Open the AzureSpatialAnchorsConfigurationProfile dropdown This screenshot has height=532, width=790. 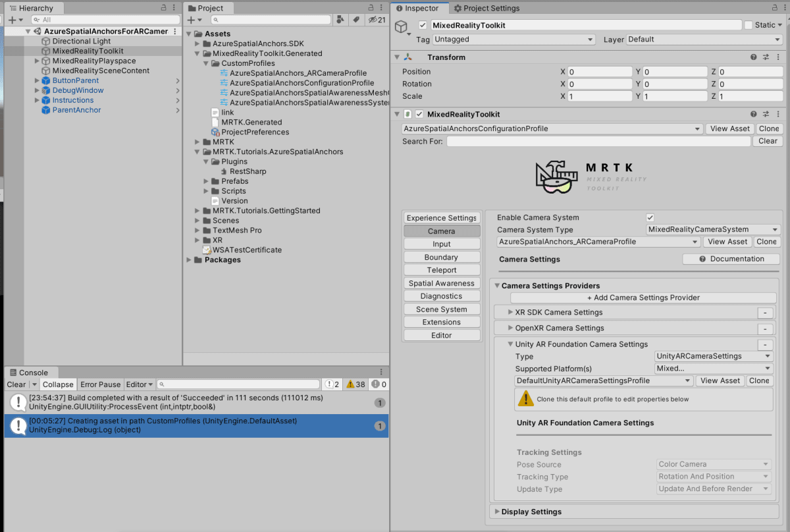552,128
